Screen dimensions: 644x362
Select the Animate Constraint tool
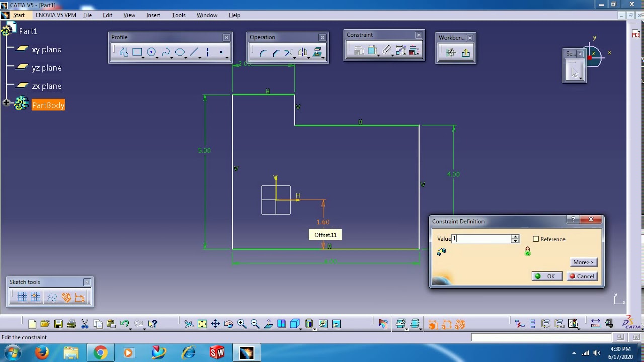(x=400, y=50)
